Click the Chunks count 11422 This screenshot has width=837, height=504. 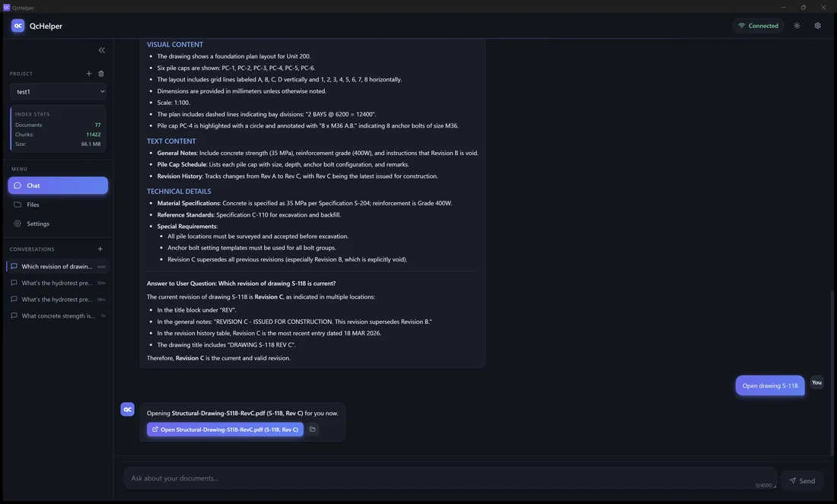94,135
